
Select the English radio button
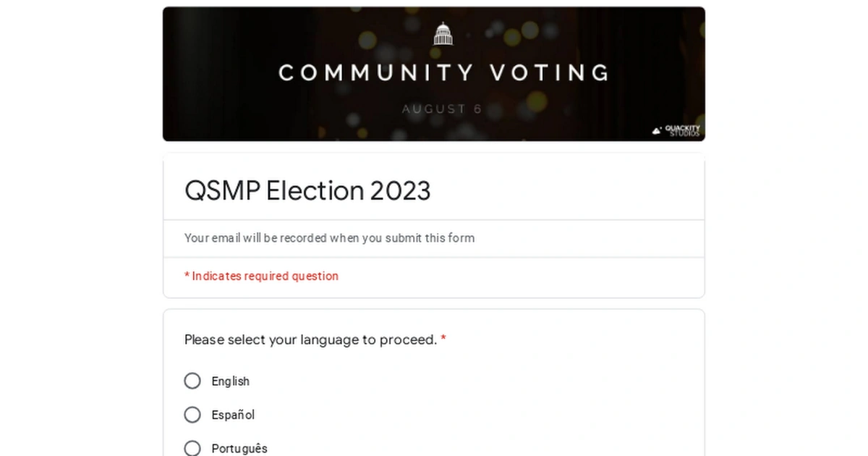(x=192, y=381)
